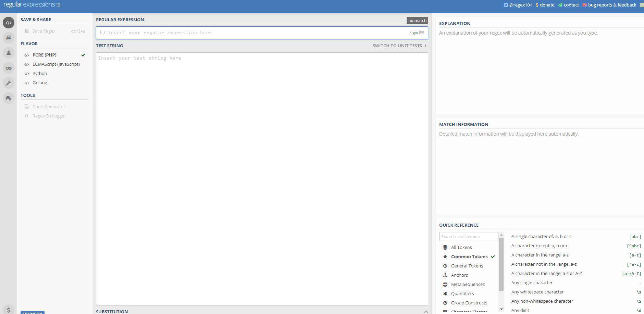Click the floppy disk icon beside Save Regex
The image size is (644, 314).
(26, 31)
